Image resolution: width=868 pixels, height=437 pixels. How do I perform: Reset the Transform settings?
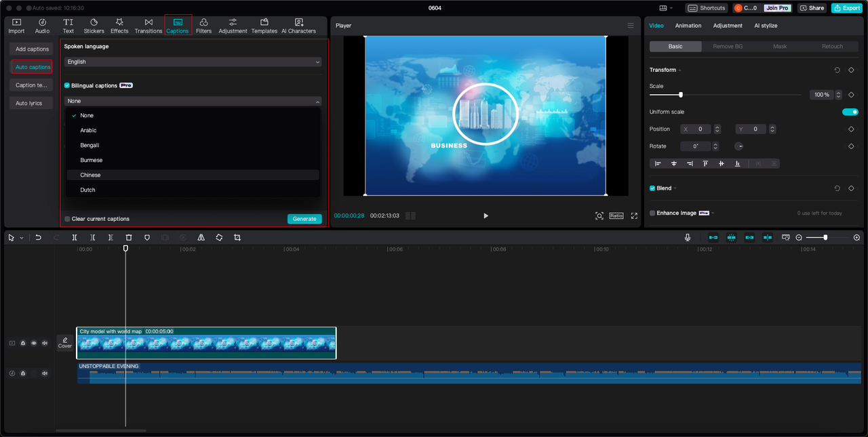click(837, 70)
